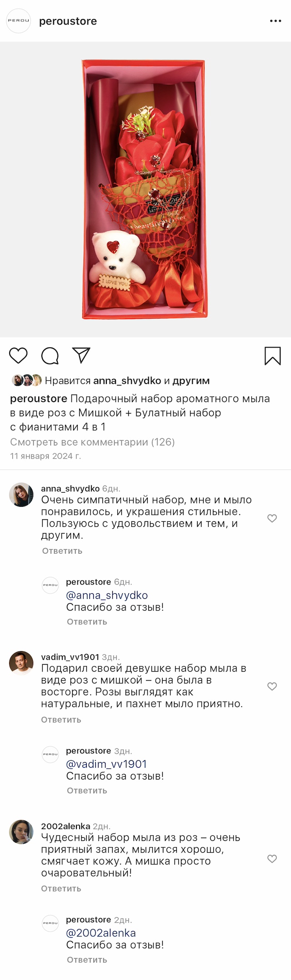The height and width of the screenshot is (980, 291).
Task: Open three-dots post options menu
Action: [x=276, y=21]
